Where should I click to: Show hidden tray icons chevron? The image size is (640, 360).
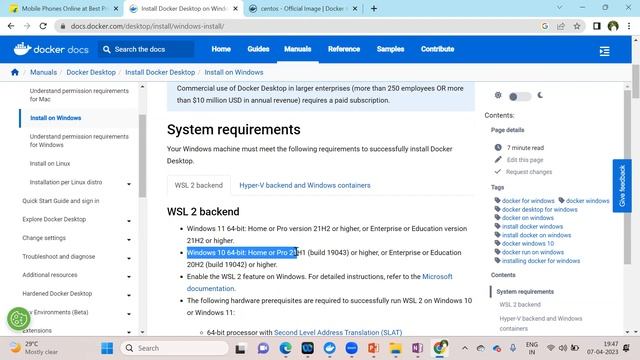464,348
